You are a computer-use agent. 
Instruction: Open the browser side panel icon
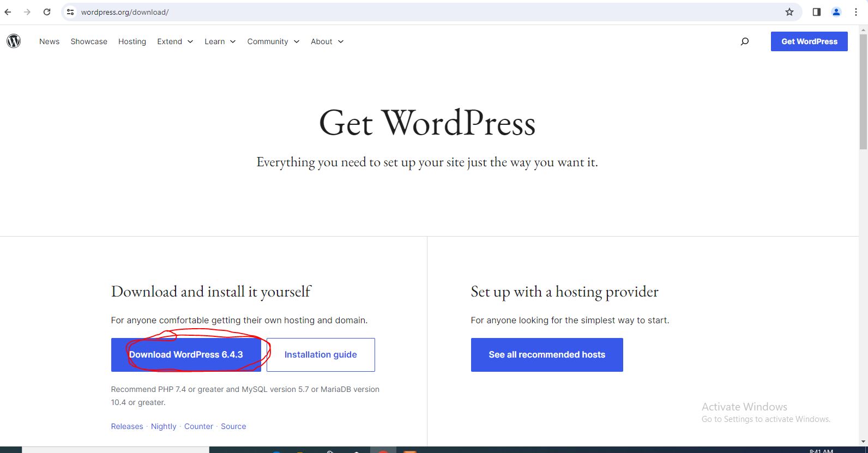tap(816, 12)
